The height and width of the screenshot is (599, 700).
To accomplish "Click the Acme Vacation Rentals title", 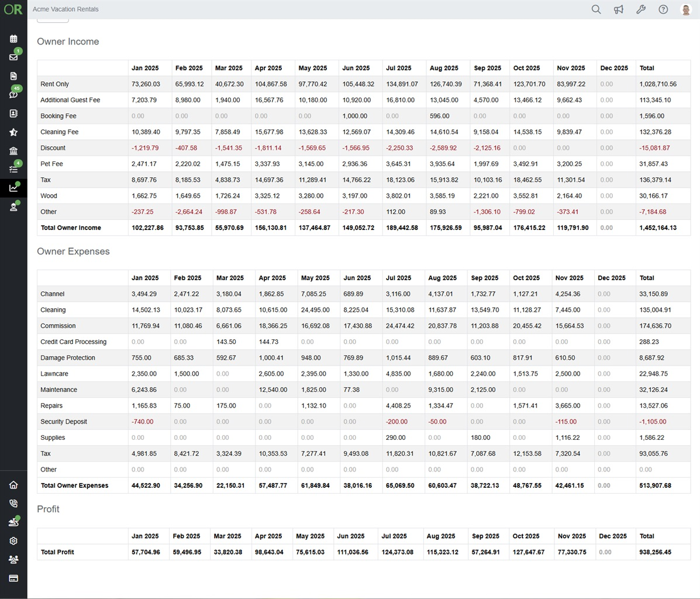I will tap(65, 9).
